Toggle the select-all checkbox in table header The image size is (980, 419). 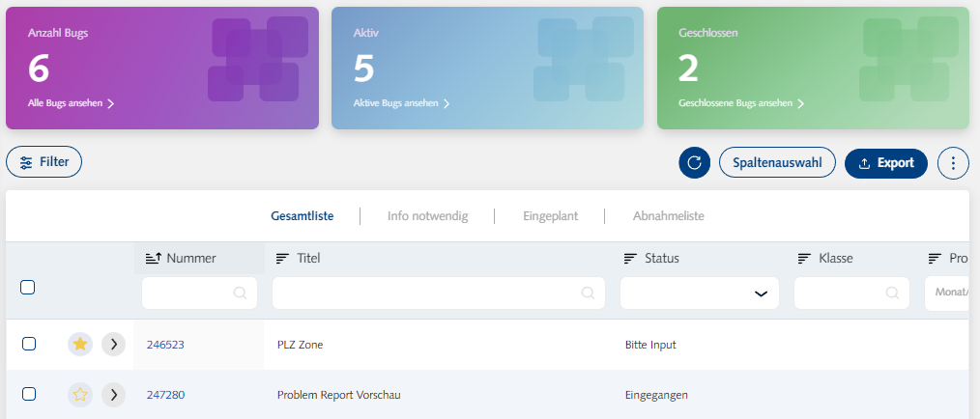click(28, 287)
